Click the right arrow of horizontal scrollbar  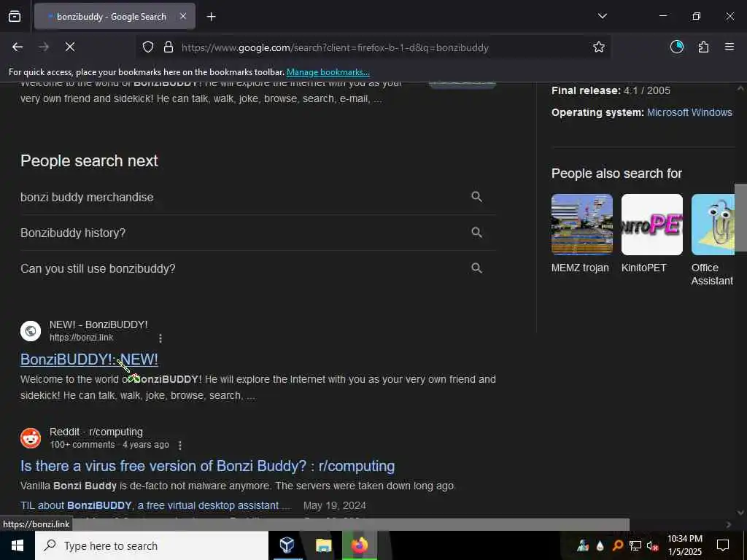[x=728, y=524]
